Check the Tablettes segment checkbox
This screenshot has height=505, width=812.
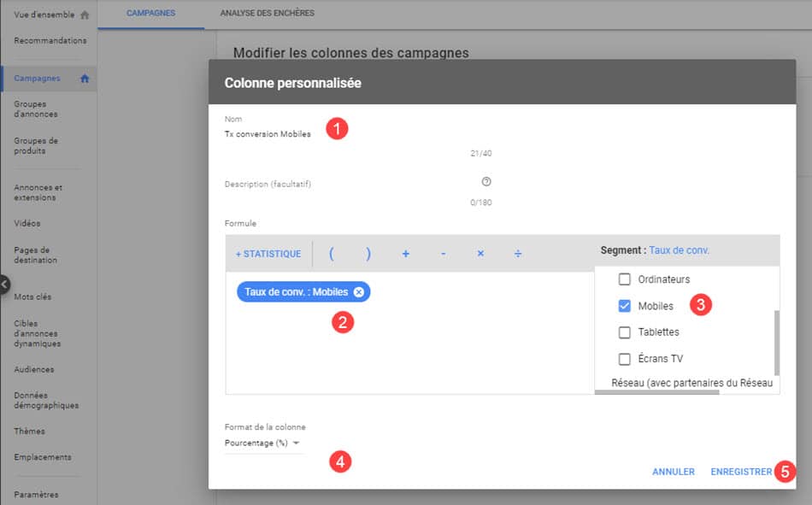[x=625, y=332]
